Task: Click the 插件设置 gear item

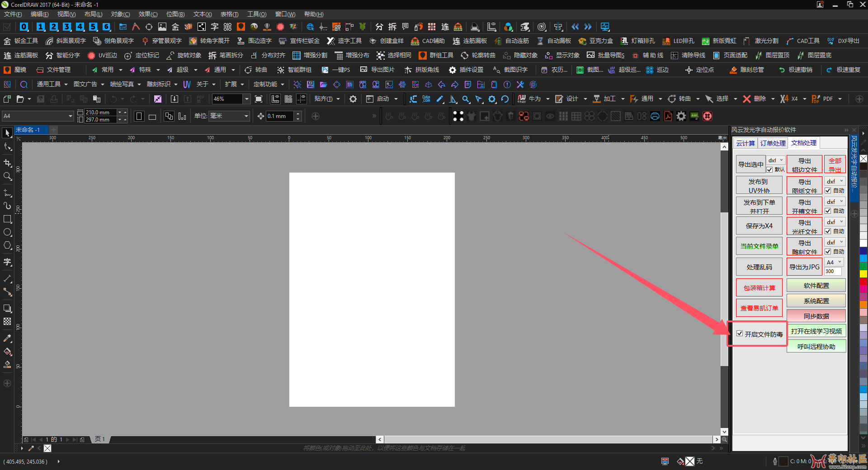Action: (x=466, y=70)
